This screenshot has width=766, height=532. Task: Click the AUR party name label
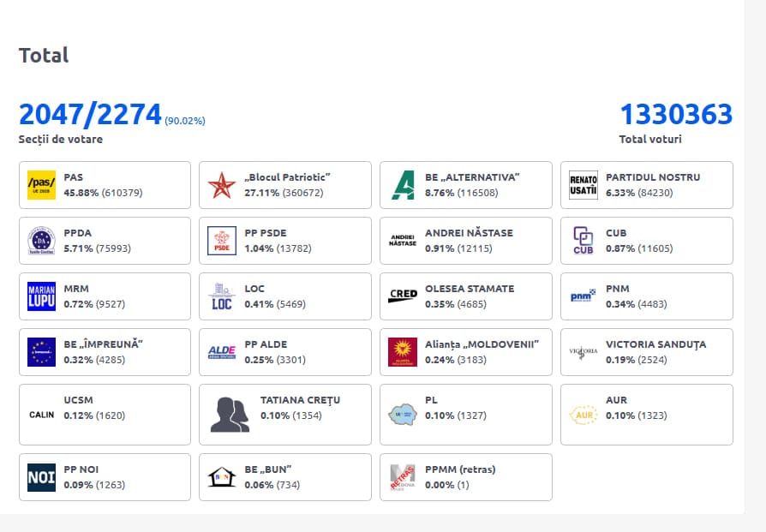(x=616, y=400)
